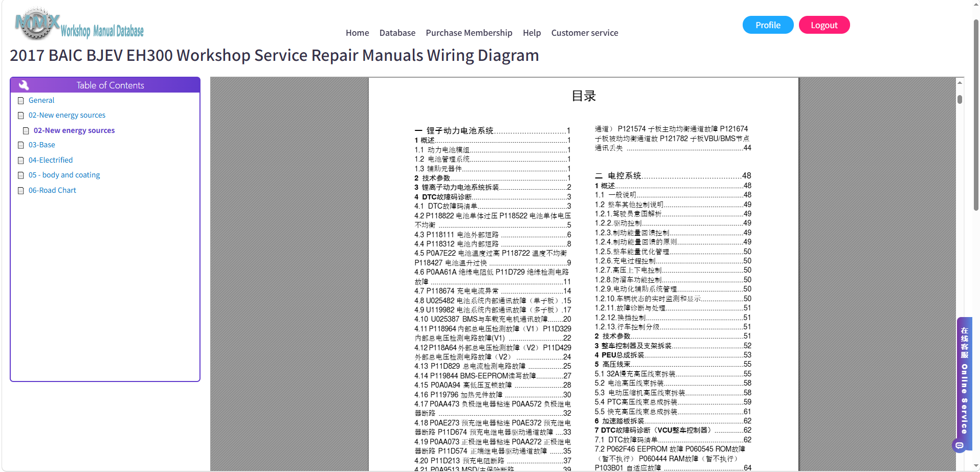Click the '4.7 P118674 充电电流异常' entry
The height and width of the screenshot is (472, 980).
coord(493,291)
